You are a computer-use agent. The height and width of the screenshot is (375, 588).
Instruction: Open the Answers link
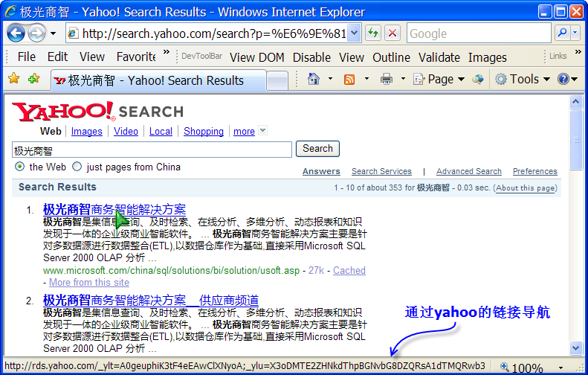click(321, 171)
